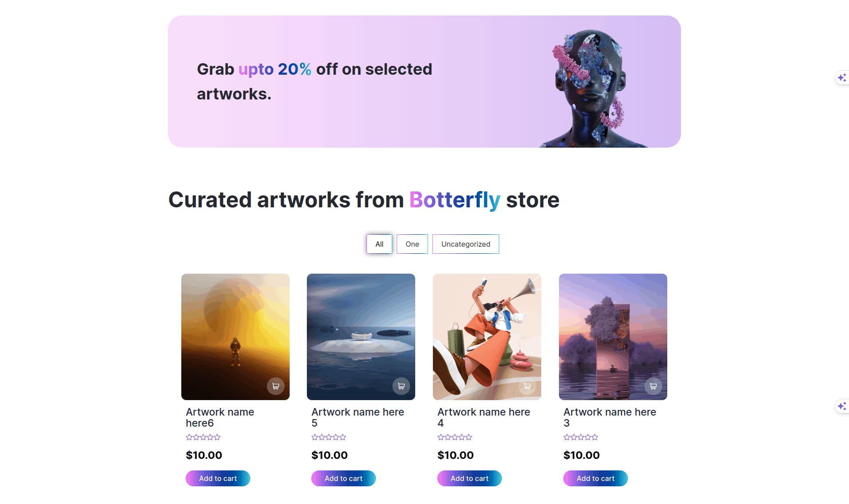Filter by Uncategorized category
The width and height of the screenshot is (849, 504).
466,244
